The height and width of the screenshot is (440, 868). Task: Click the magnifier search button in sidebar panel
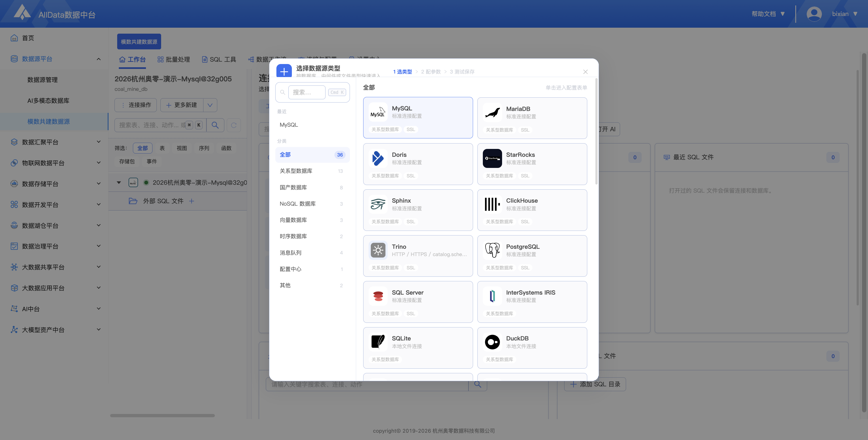(x=215, y=125)
